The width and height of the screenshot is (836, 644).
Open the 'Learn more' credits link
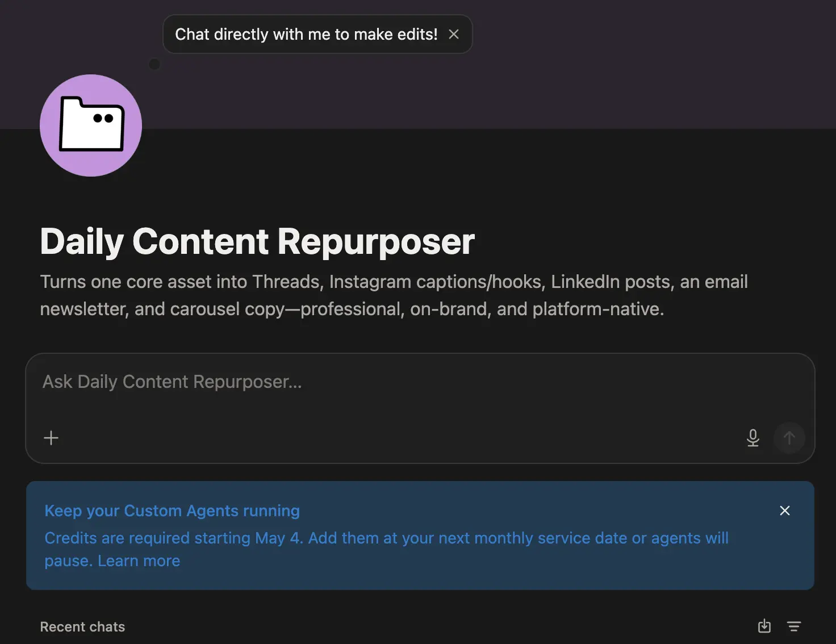pyautogui.click(x=139, y=561)
